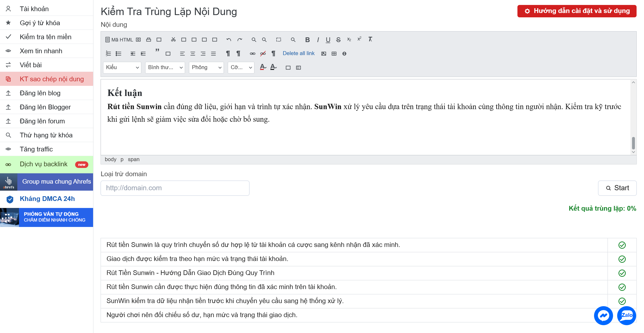The image size is (644, 333).
Task: Click the Remove Format icon
Action: pyautogui.click(x=370, y=39)
